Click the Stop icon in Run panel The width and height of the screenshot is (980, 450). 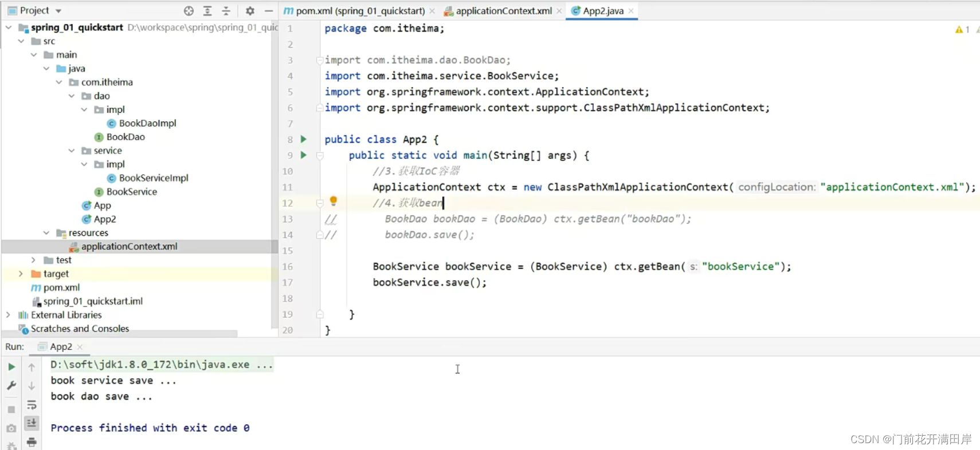pyautogui.click(x=11, y=409)
